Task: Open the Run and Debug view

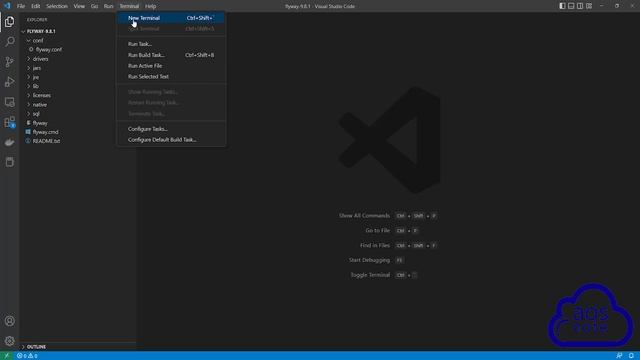Action: click(9, 82)
